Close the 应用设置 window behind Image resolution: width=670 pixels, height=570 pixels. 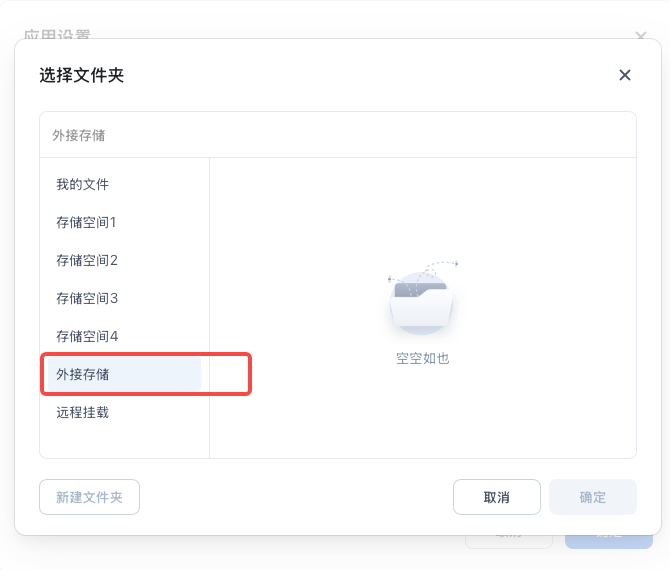pos(641,35)
